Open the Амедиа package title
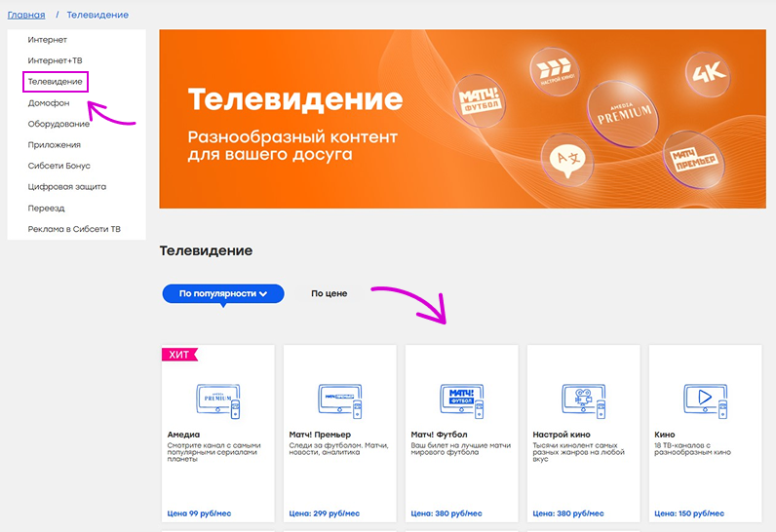Viewport: 776px width, 532px height. click(183, 435)
